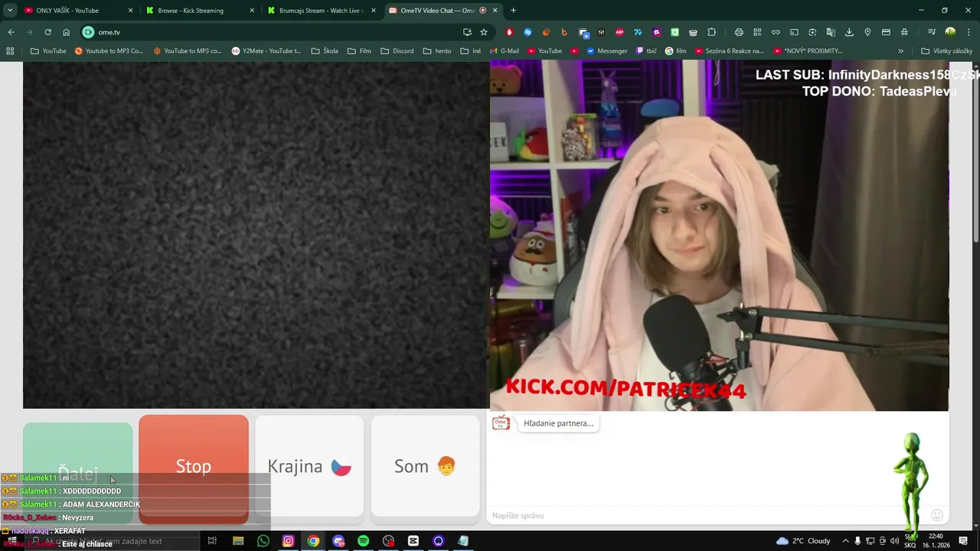Screen dimensions: 980x551
Task: Open the extensions puzzle menu
Action: (x=711, y=32)
